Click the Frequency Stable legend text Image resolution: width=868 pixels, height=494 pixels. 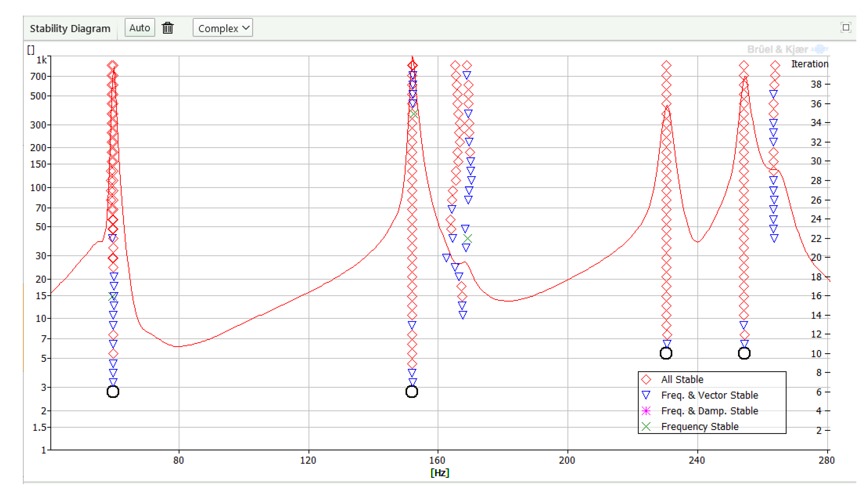tap(700, 426)
